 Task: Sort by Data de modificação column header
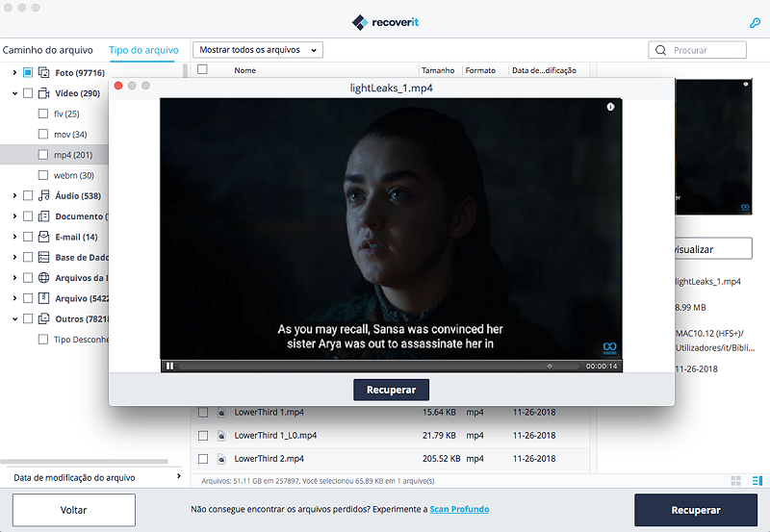point(544,70)
